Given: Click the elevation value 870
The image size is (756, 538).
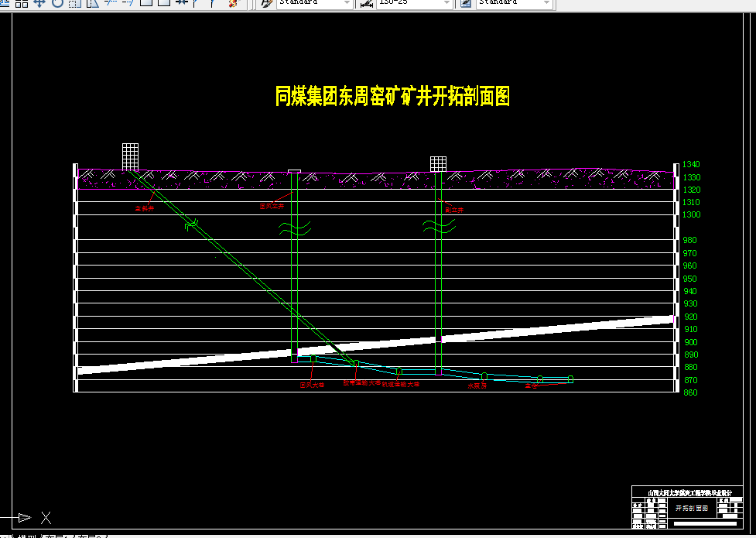Looking at the screenshot, I should (x=690, y=380).
